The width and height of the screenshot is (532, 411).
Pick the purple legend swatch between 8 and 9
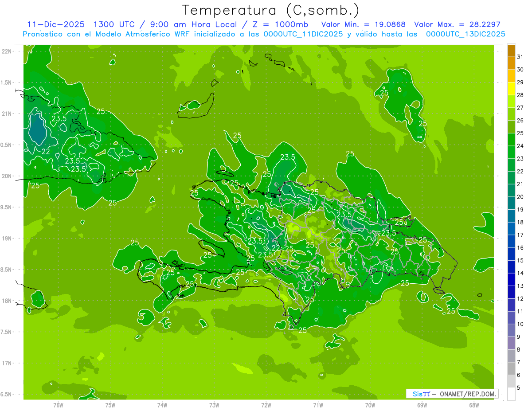511,343
